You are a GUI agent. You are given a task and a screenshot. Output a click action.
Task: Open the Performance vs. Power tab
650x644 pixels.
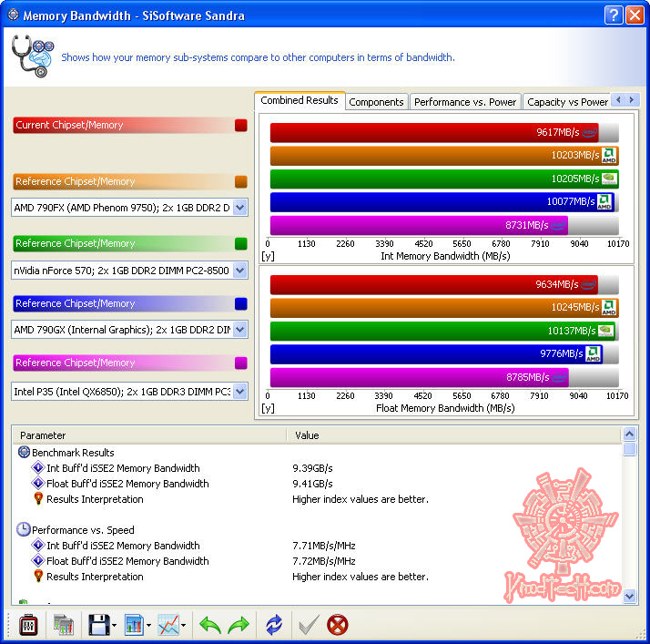[465, 102]
